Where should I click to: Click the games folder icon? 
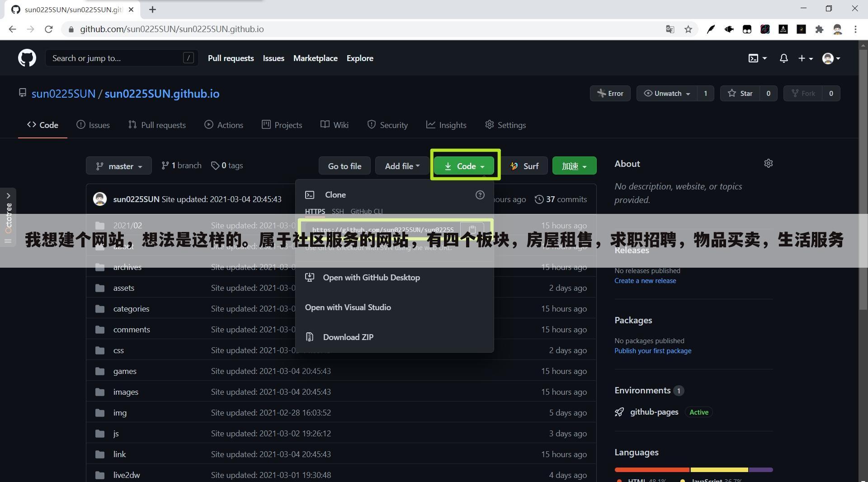coord(100,371)
